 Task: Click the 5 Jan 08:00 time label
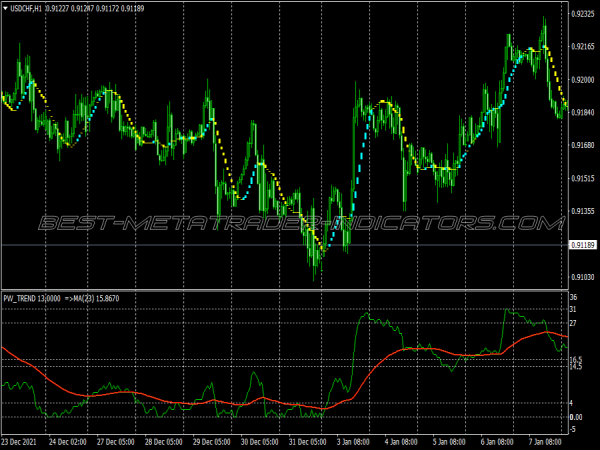point(449,442)
